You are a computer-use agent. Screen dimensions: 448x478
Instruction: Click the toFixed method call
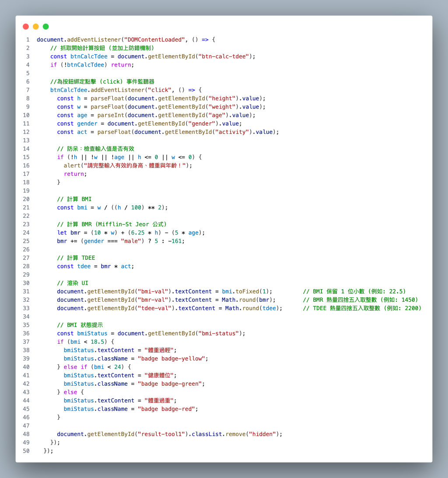(247, 291)
